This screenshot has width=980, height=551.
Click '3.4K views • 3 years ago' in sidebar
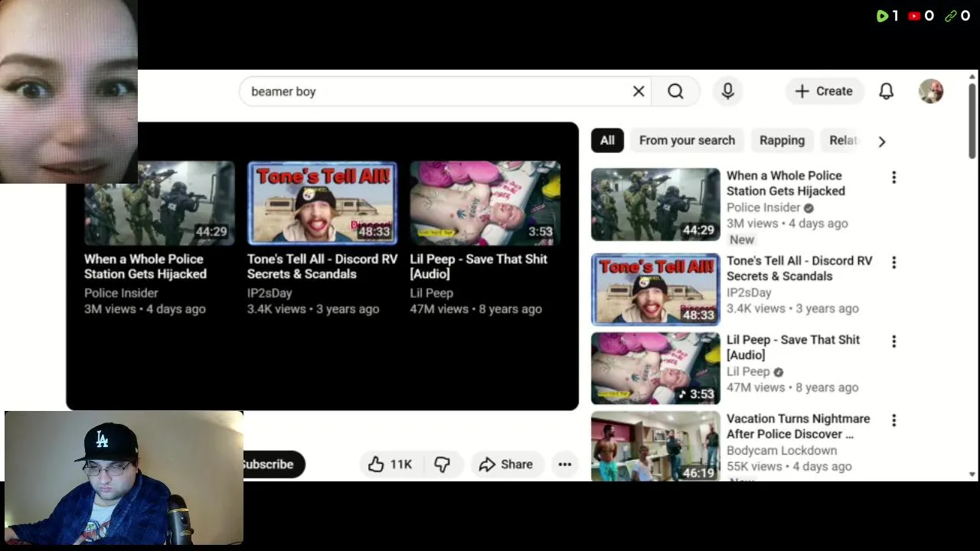[792, 308]
